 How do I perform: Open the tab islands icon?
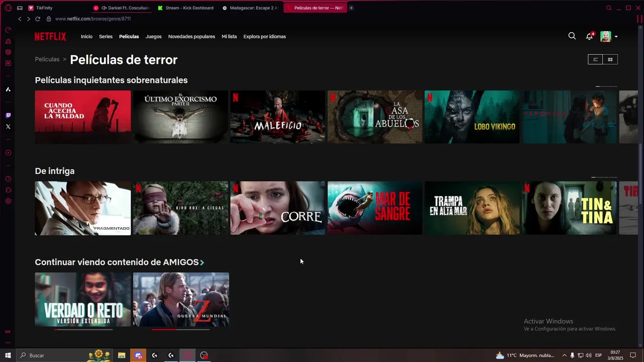click(20, 8)
